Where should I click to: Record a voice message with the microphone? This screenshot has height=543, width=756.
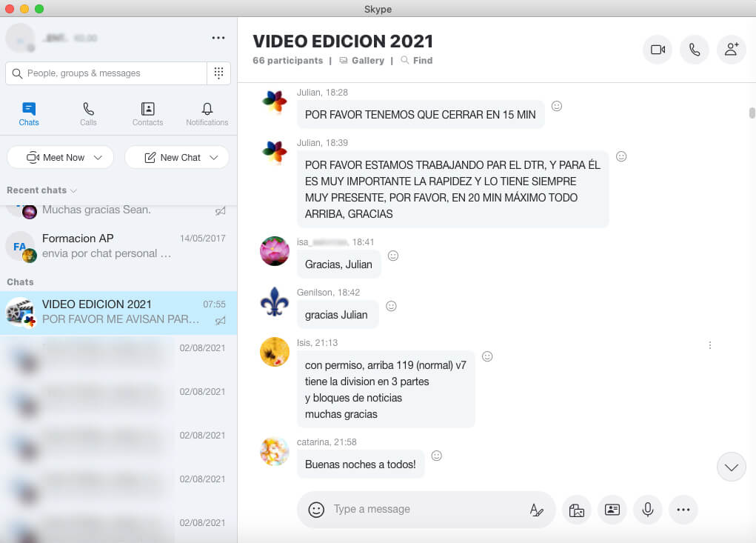coord(648,510)
